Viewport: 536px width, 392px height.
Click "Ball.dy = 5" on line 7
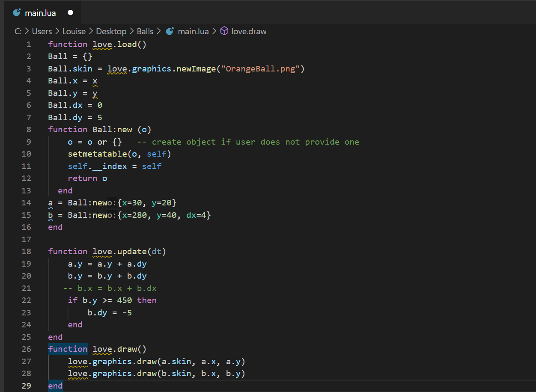point(75,117)
